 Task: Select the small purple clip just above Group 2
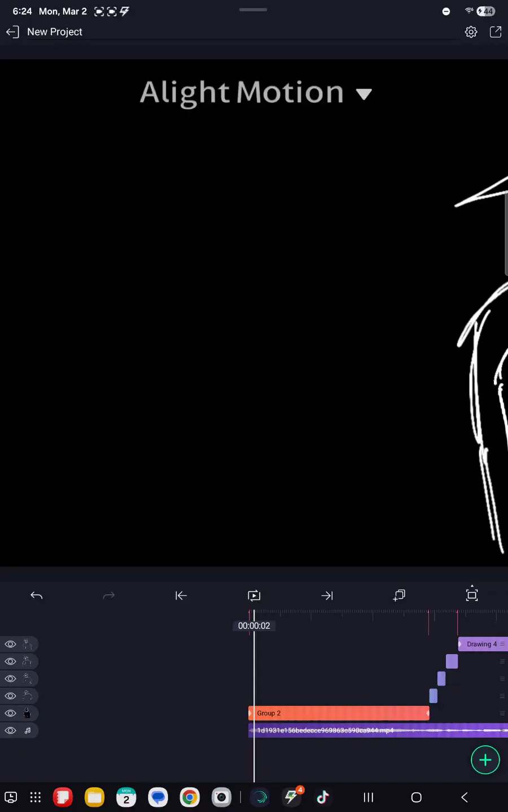433,696
